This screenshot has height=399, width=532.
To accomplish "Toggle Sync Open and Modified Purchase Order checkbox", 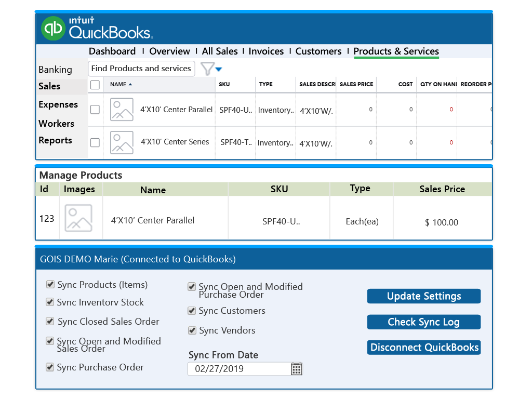I will pos(192,287).
